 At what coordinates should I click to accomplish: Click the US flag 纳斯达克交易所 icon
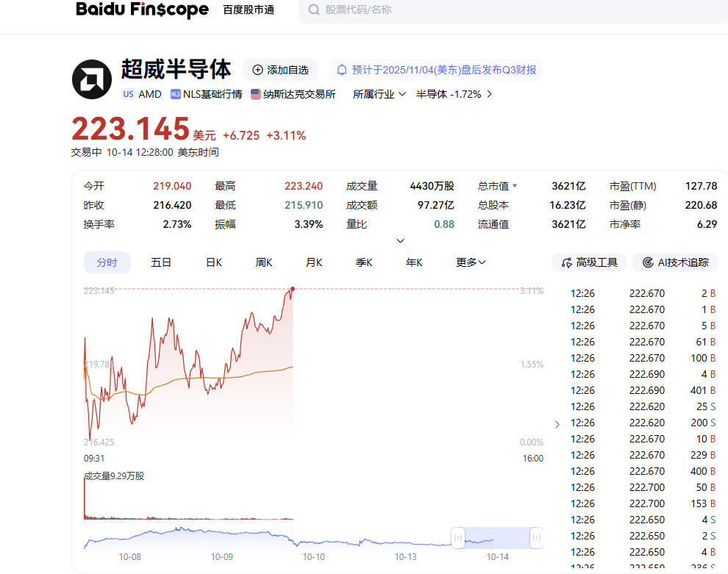pos(256,94)
